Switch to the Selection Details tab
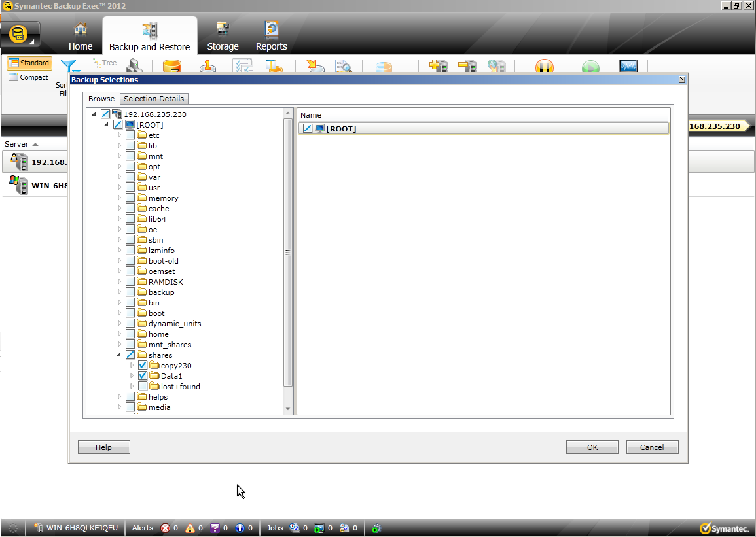 [x=154, y=99]
